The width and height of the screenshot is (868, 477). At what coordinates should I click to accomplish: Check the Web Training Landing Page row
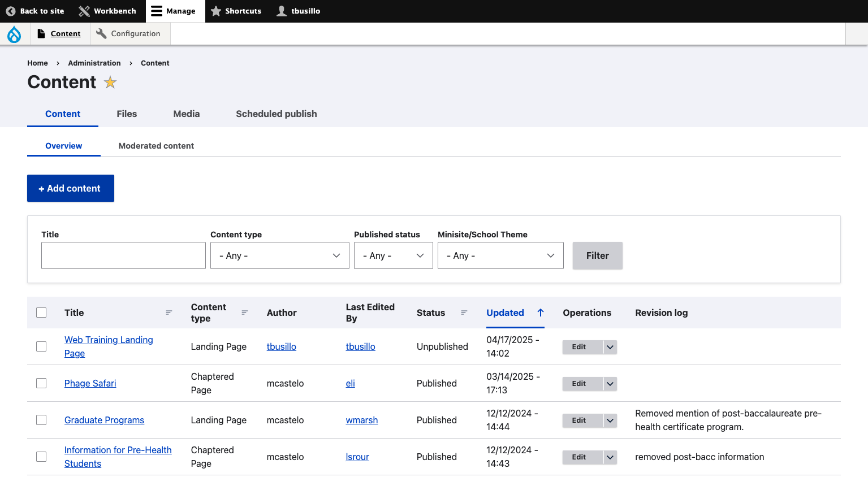click(x=41, y=346)
